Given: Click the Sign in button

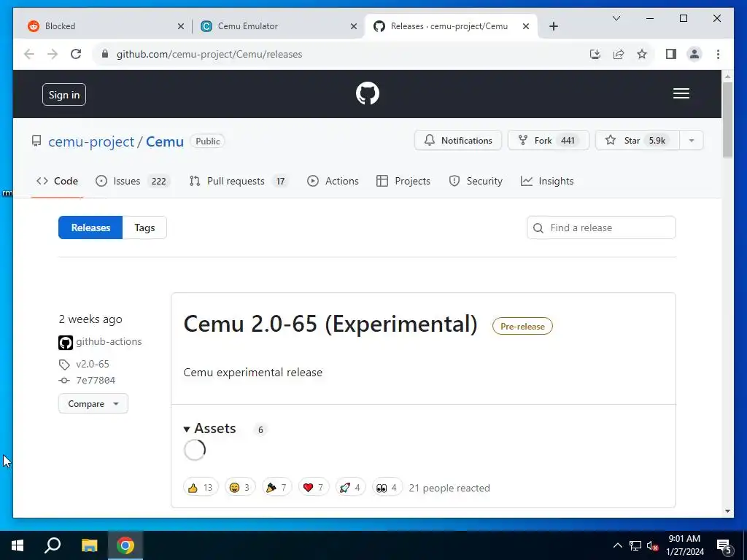Looking at the screenshot, I should [x=64, y=94].
